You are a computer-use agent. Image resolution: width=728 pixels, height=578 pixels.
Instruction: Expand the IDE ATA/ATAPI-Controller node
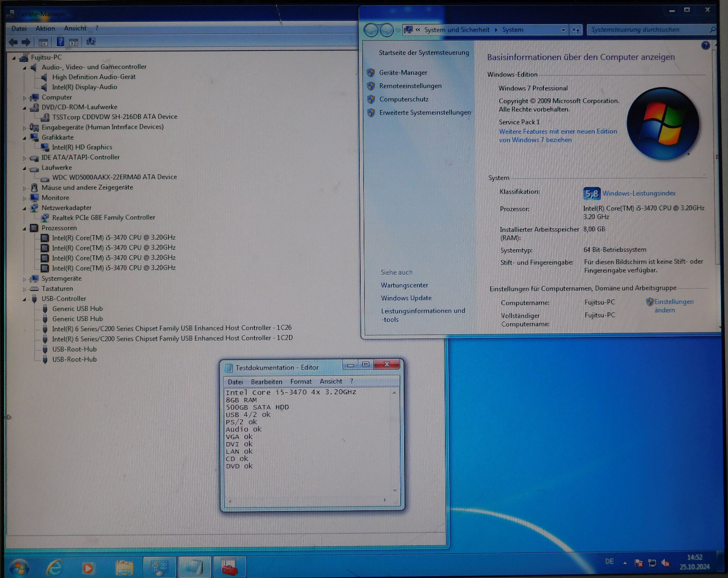[x=25, y=158]
